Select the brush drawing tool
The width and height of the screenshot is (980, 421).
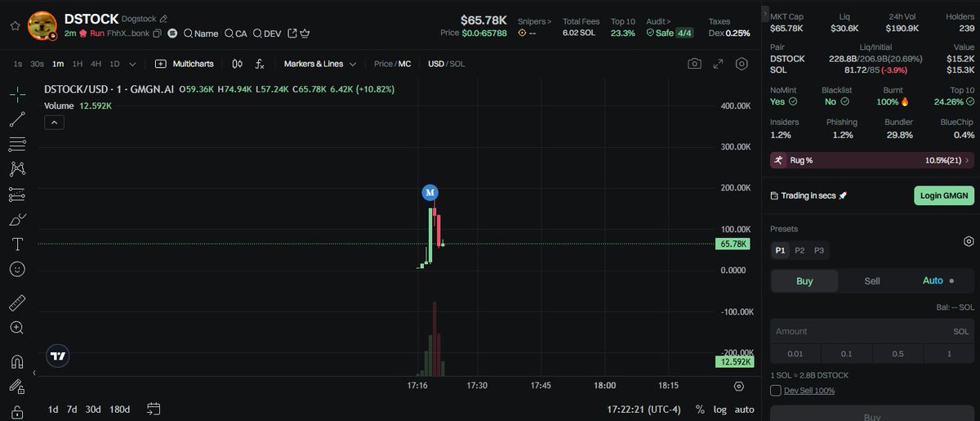[x=17, y=219]
